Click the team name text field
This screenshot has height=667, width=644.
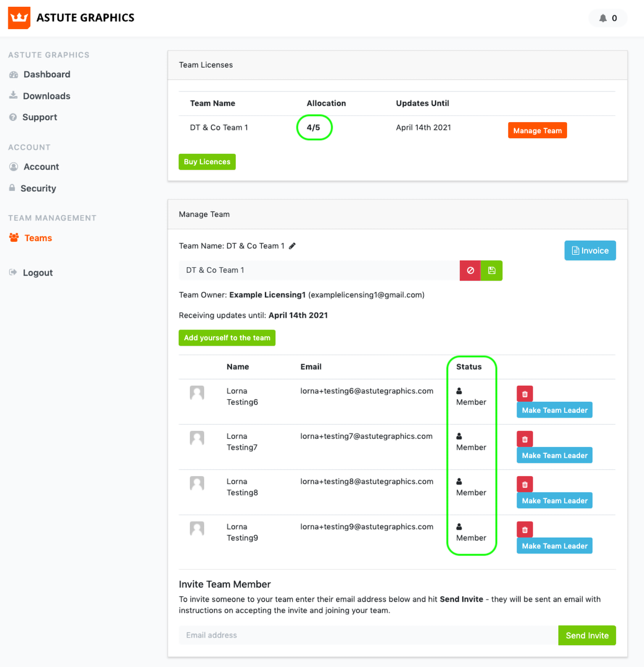click(319, 270)
